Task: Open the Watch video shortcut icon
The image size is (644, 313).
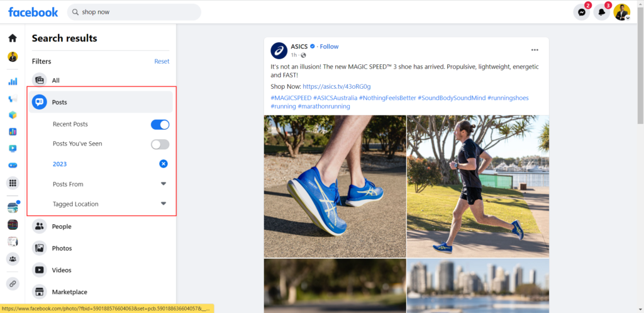Action: coord(13,149)
